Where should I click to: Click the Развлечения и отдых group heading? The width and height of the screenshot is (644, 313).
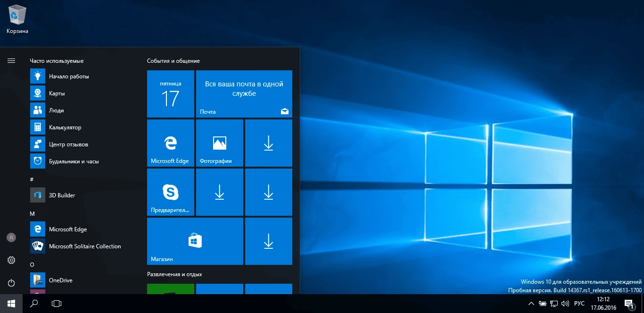[x=174, y=274]
